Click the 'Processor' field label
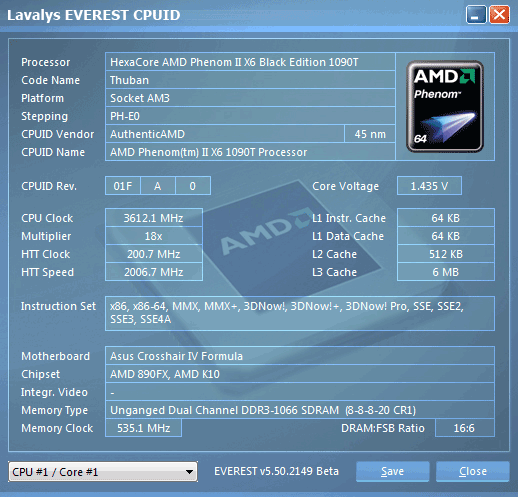 [46, 62]
